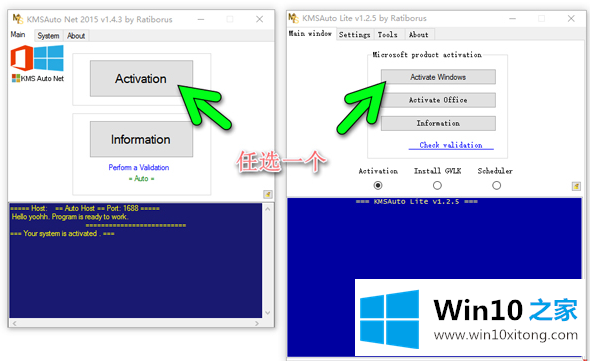Screen dimensions: 590x361
Task: Select the Scheduler radio button
Action: [x=497, y=185]
